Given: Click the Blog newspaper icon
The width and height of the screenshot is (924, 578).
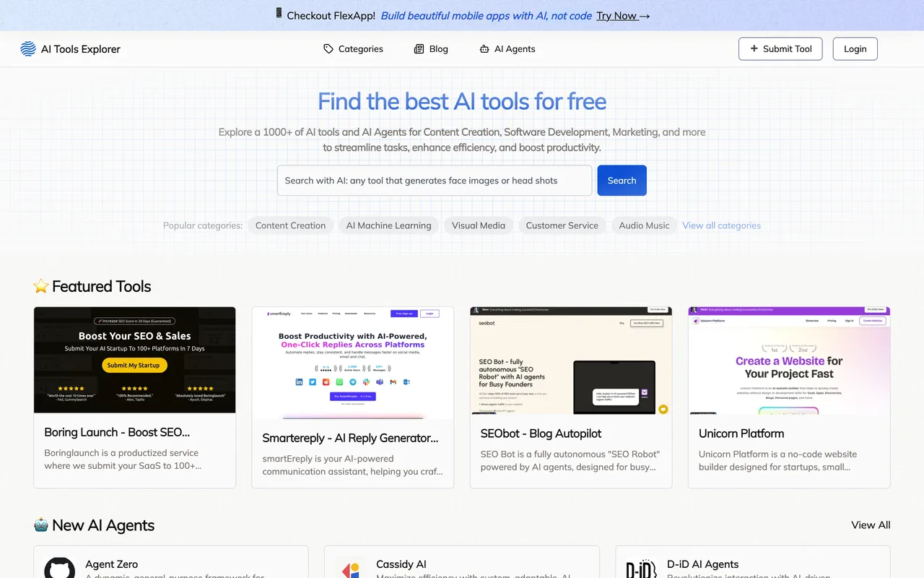Looking at the screenshot, I should pyautogui.click(x=419, y=49).
